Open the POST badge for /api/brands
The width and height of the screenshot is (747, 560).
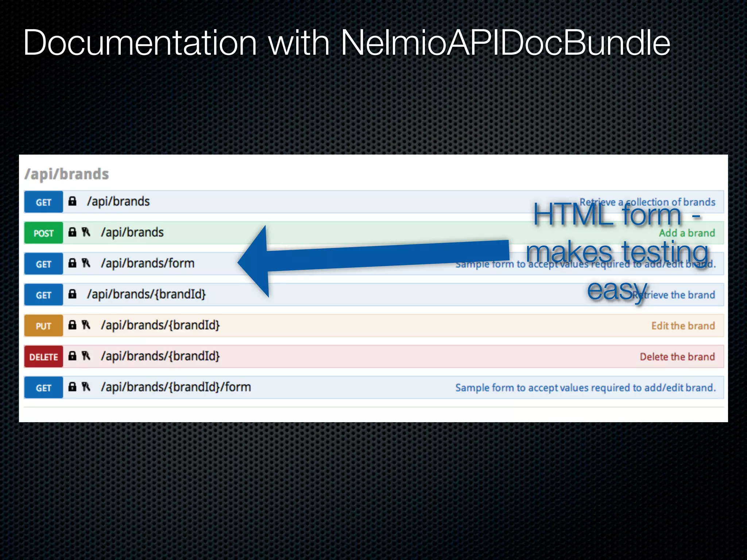[x=43, y=233]
